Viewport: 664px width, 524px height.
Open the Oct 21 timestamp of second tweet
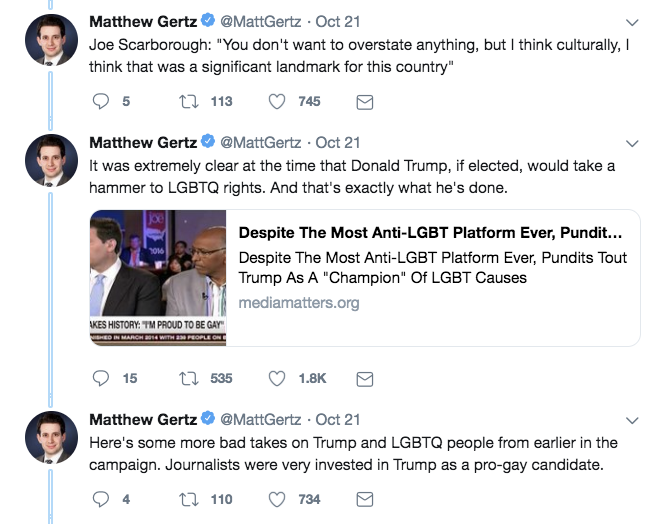338,142
